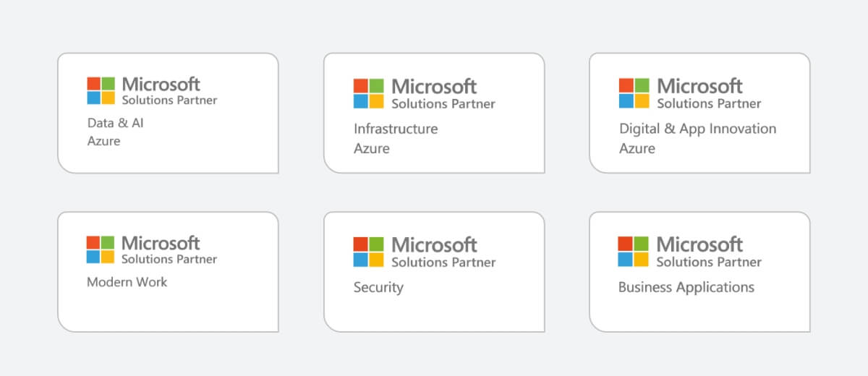The height and width of the screenshot is (376, 868).
Task: Click Azure text below Infrastructure
Action: (x=371, y=148)
